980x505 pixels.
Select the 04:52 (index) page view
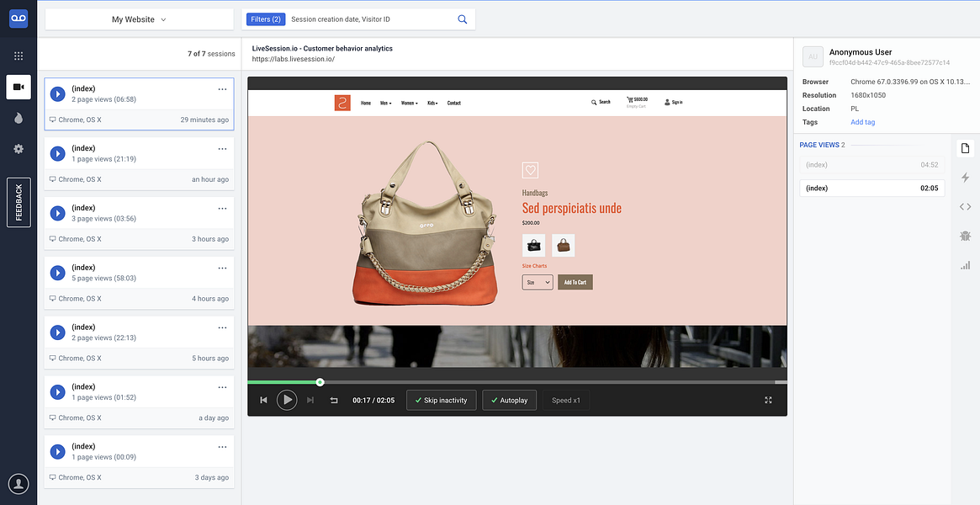click(871, 165)
